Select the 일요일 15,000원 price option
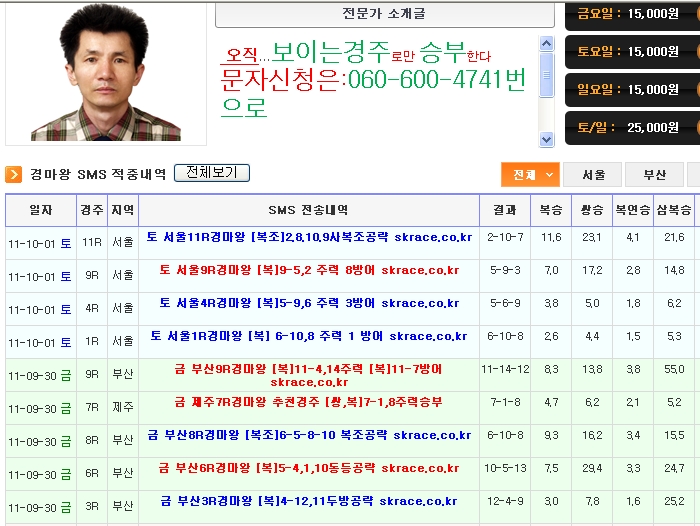 pyautogui.click(x=628, y=90)
